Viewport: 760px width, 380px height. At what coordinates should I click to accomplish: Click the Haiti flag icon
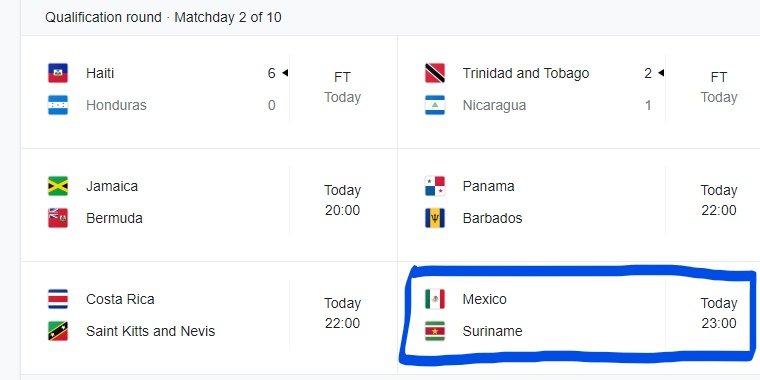58,73
